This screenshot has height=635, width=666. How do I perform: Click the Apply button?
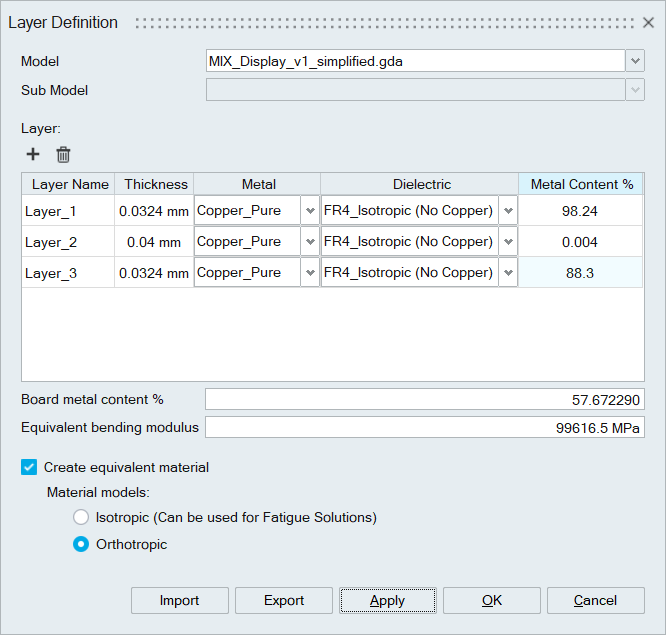387,600
